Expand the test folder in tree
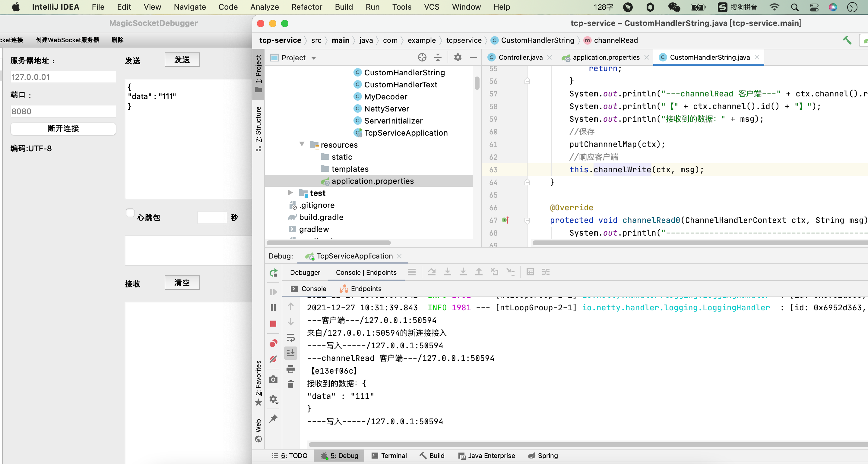The height and width of the screenshot is (464, 868). tap(290, 193)
